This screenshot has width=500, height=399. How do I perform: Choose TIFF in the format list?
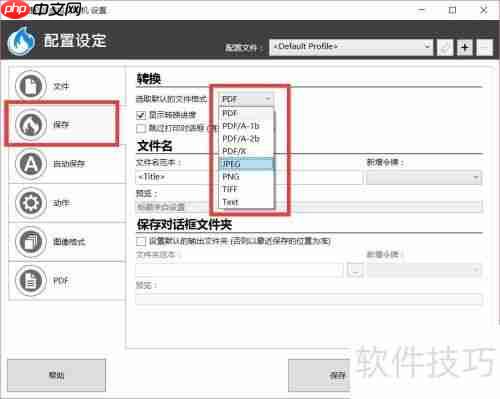(246, 189)
